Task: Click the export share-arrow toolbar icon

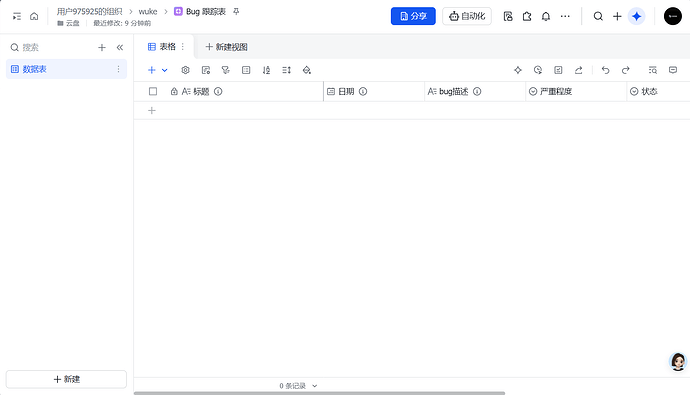Action: [x=578, y=70]
